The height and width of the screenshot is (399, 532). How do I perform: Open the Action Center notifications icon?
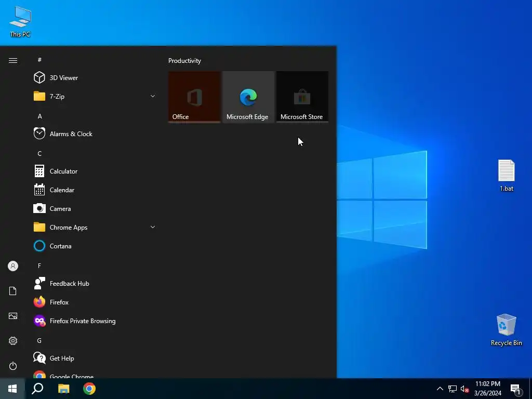(x=516, y=389)
